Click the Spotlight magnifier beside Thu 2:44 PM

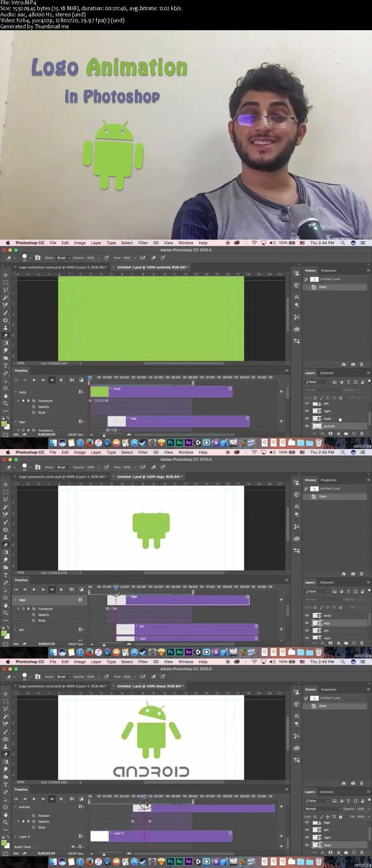(343, 243)
